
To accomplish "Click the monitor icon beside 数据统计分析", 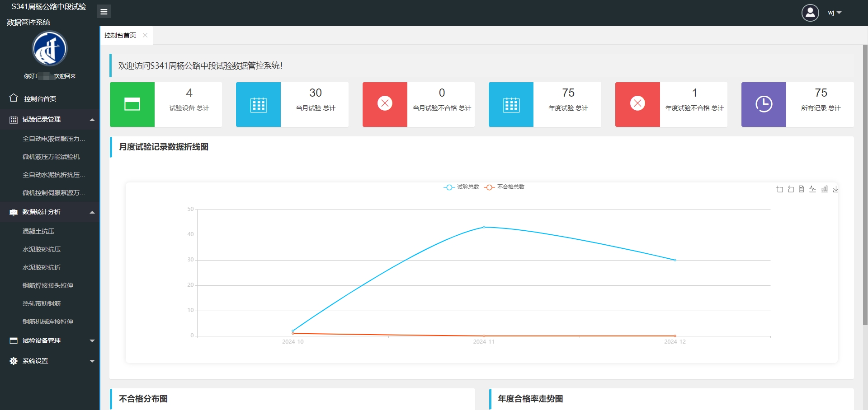I will pyautogui.click(x=14, y=212).
